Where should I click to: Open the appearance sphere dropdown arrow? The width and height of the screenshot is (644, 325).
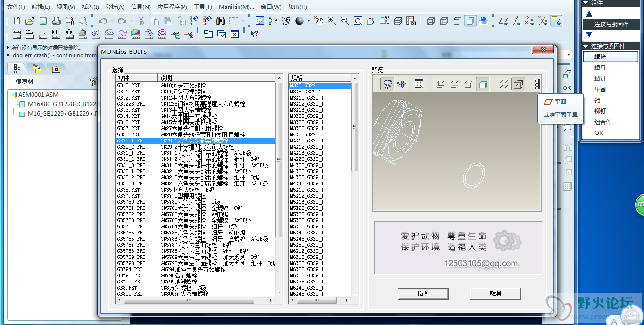[x=308, y=21]
